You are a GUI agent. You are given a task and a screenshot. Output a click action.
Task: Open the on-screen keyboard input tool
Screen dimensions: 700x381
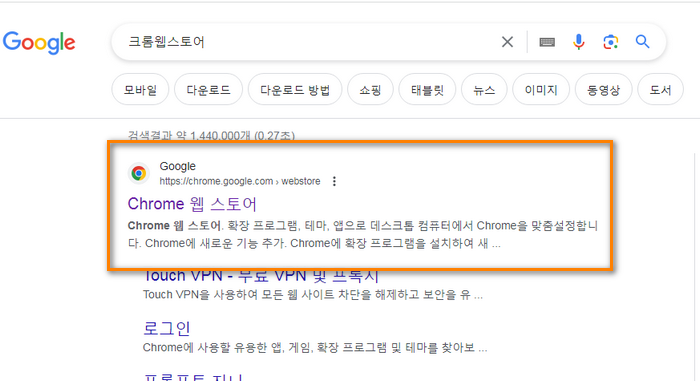(x=547, y=42)
